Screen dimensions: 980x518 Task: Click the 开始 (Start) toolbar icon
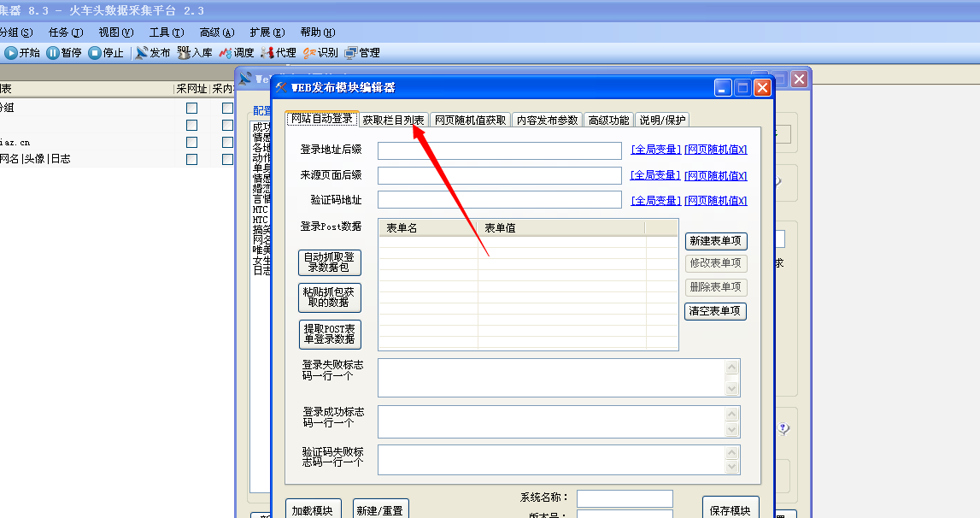tap(11, 53)
